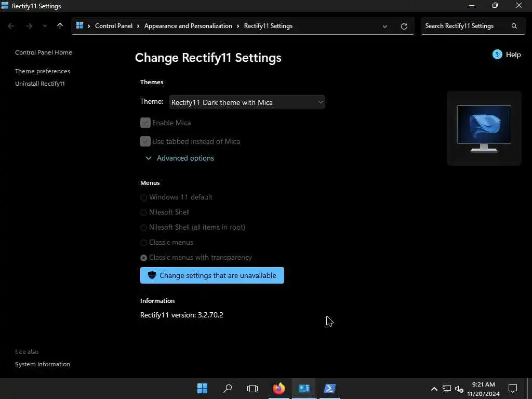
Task: Launch Firefox from taskbar
Action: tap(279, 389)
